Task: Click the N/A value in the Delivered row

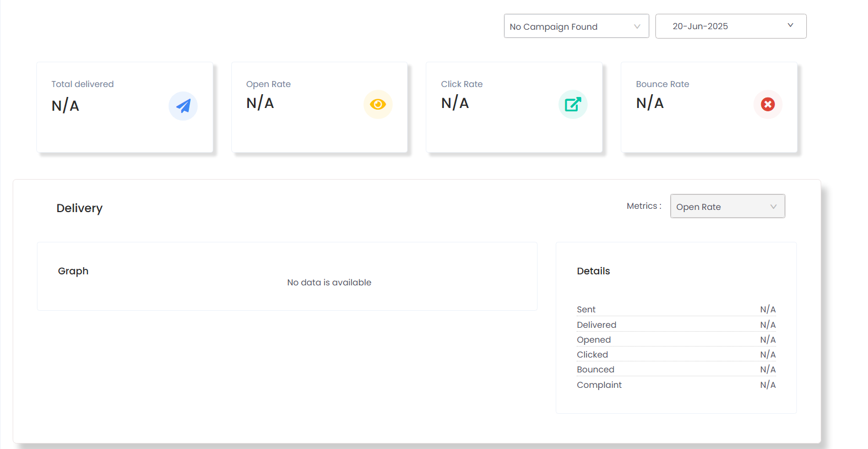Action: click(x=768, y=325)
